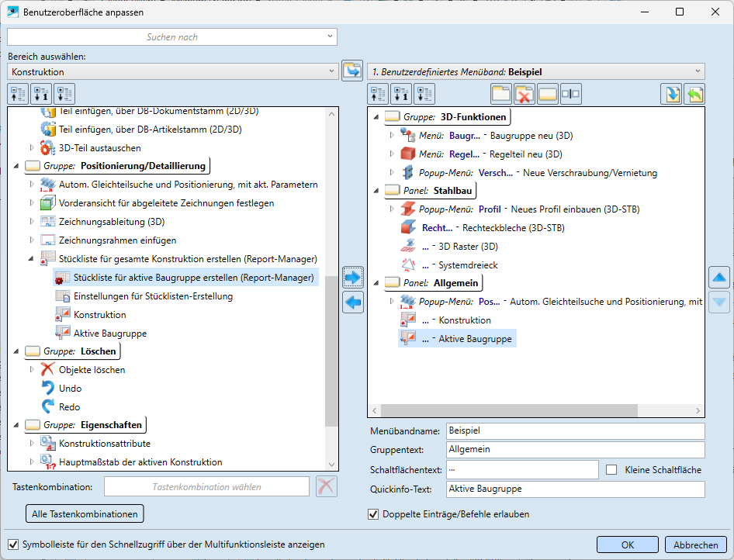Collapse the Löschen group in left tree

[18, 352]
